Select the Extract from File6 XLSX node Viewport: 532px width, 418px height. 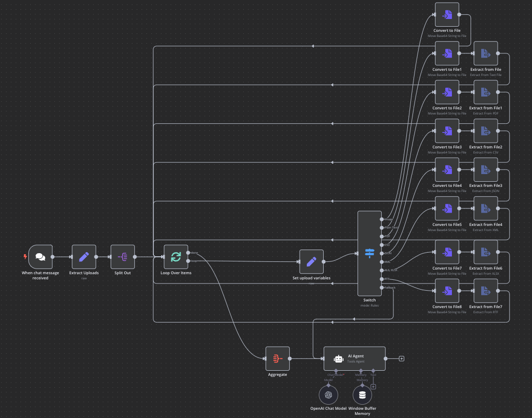pyautogui.click(x=486, y=252)
